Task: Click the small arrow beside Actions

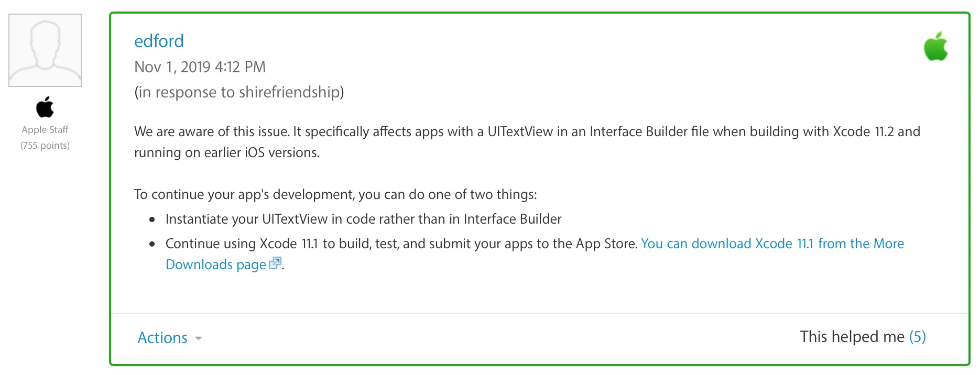Action: pyautogui.click(x=199, y=339)
